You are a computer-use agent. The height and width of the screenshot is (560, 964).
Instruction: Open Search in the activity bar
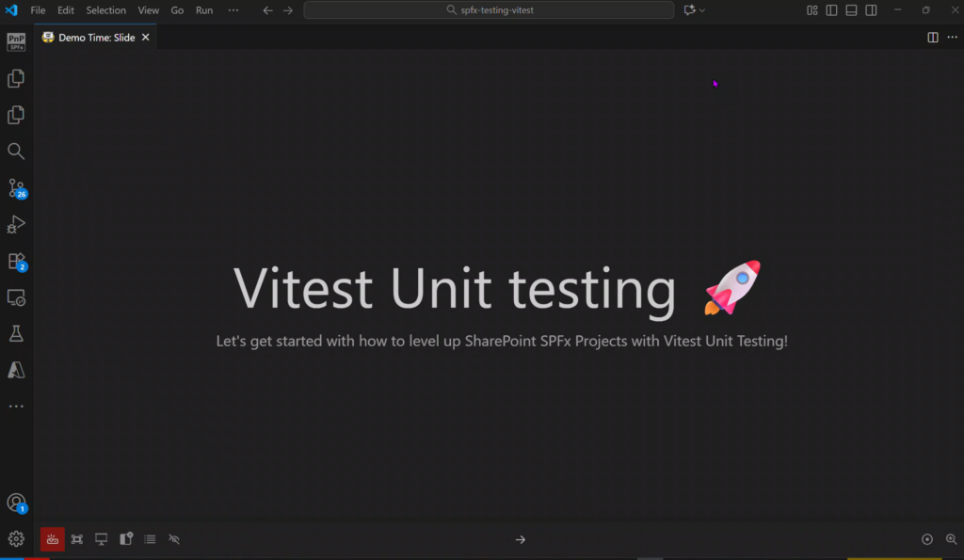coord(16,152)
